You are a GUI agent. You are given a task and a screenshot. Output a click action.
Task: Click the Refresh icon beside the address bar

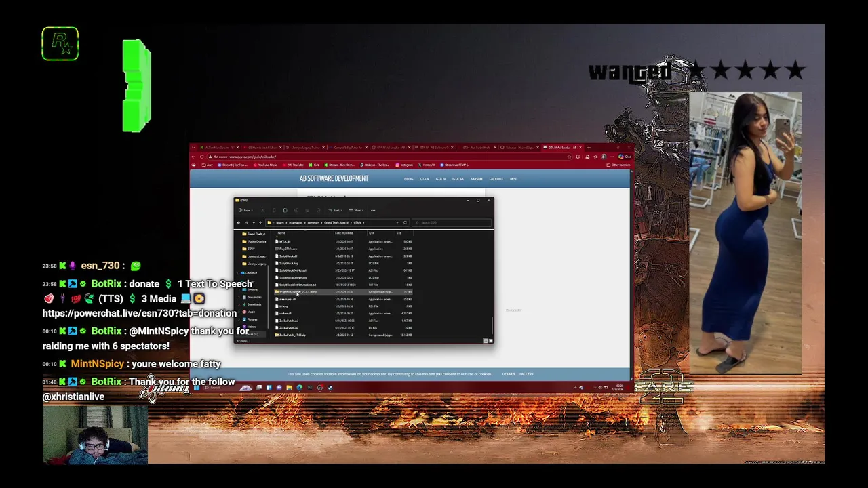point(405,222)
